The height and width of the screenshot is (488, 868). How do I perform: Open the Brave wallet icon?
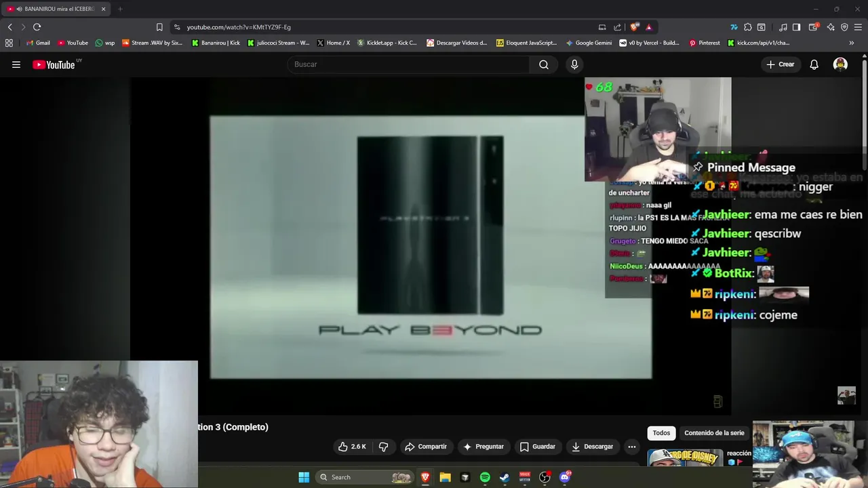[814, 27]
